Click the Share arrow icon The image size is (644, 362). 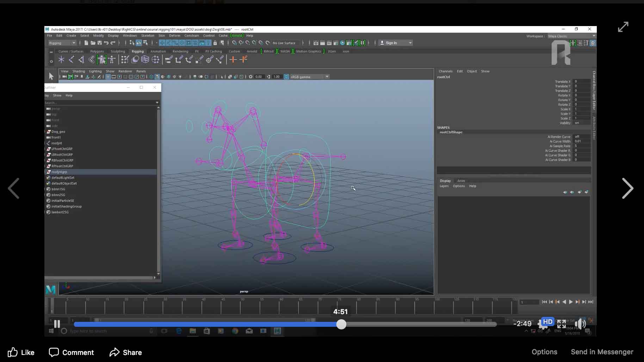click(114, 352)
